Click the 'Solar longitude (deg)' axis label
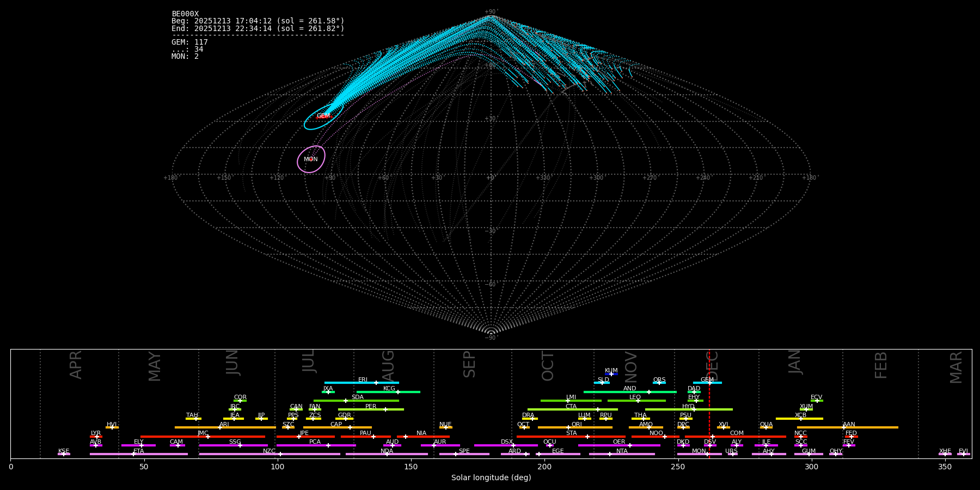The width and height of the screenshot is (980, 490). pyautogui.click(x=491, y=477)
